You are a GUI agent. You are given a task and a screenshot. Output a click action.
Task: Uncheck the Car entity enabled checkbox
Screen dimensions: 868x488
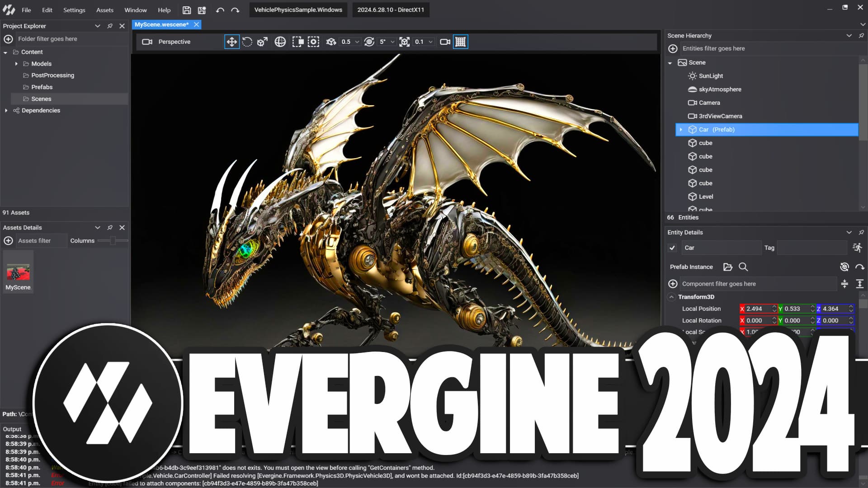tap(672, 248)
